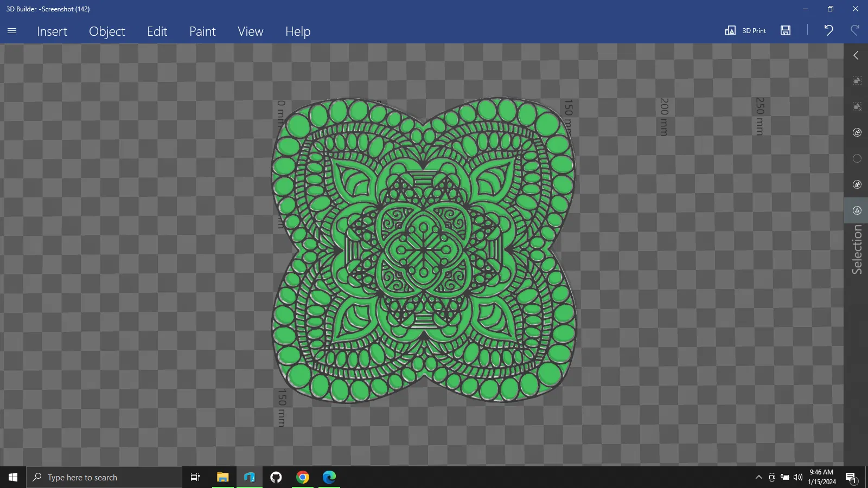Viewport: 868px width, 488px height.
Task: Open the Object menu
Action: pos(107,31)
